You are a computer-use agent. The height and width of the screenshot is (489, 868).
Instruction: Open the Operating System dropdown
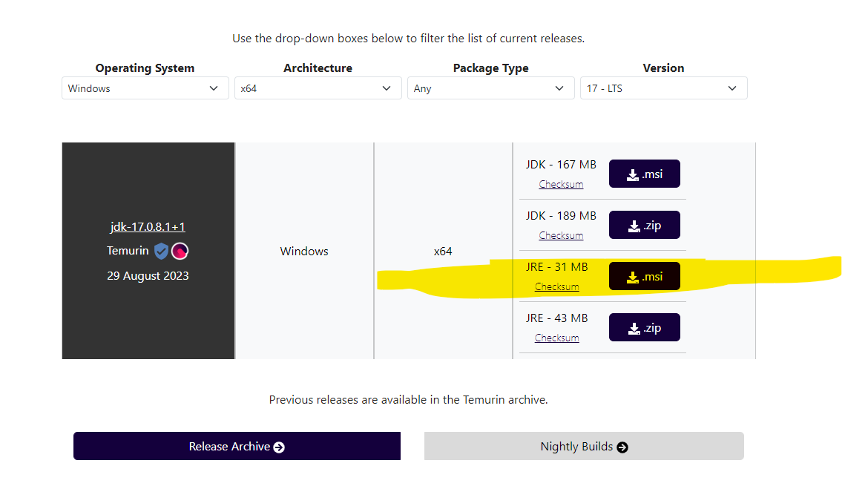145,88
